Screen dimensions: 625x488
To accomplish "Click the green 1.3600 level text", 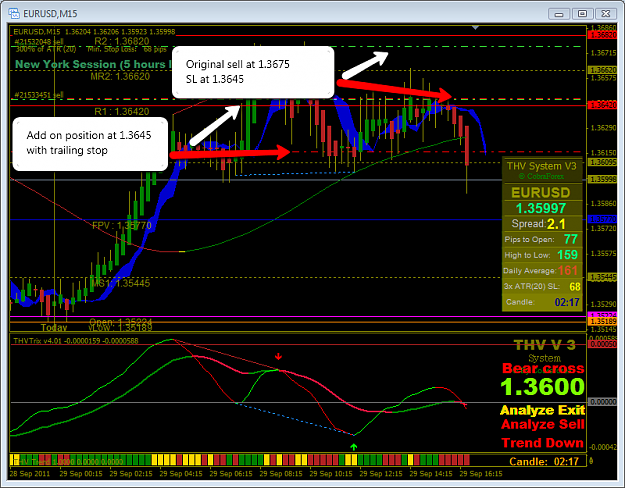I will (542, 387).
